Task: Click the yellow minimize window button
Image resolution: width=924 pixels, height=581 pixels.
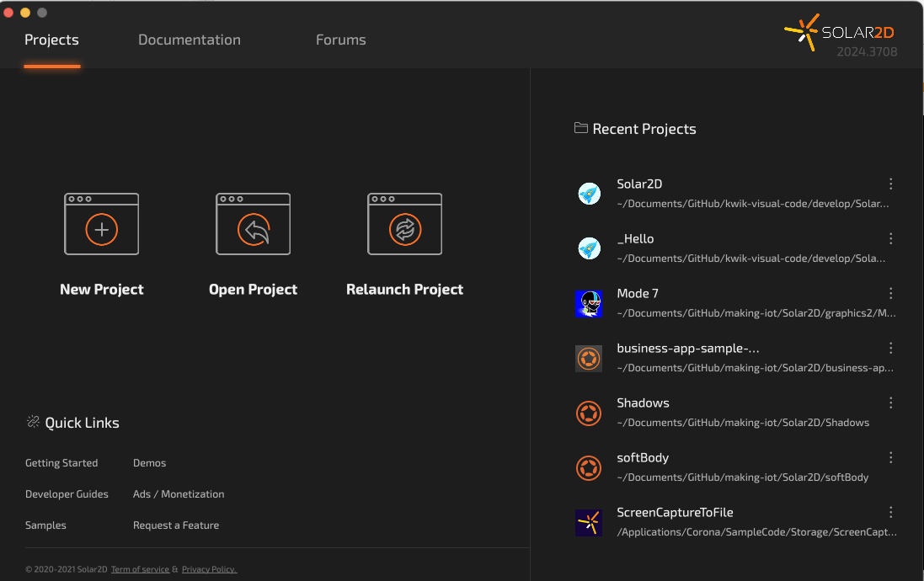Action: pyautogui.click(x=25, y=13)
